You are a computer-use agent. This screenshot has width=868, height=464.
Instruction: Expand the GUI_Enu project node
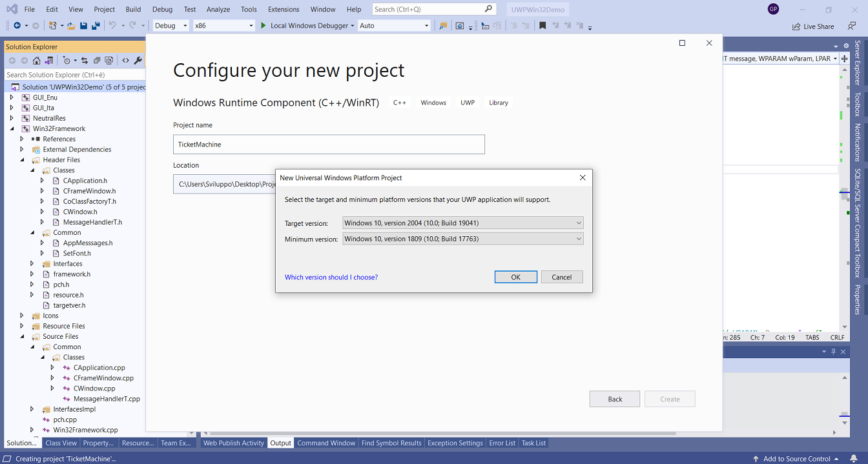pos(12,97)
